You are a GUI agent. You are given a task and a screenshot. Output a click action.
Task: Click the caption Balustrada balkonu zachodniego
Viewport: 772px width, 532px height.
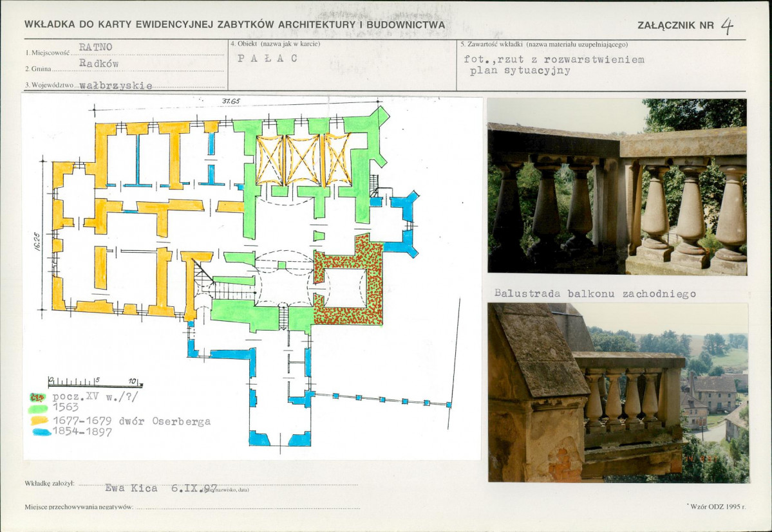click(595, 293)
